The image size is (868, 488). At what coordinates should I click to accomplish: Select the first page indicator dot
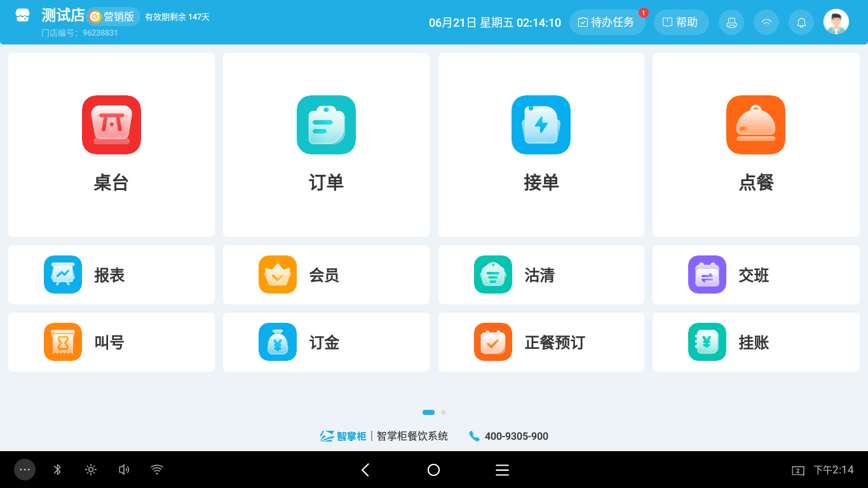tap(428, 412)
